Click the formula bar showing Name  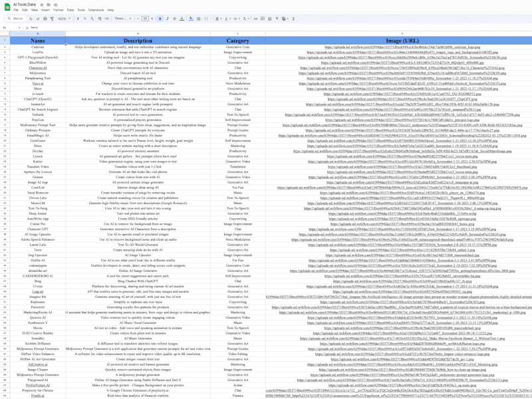click(281, 27)
